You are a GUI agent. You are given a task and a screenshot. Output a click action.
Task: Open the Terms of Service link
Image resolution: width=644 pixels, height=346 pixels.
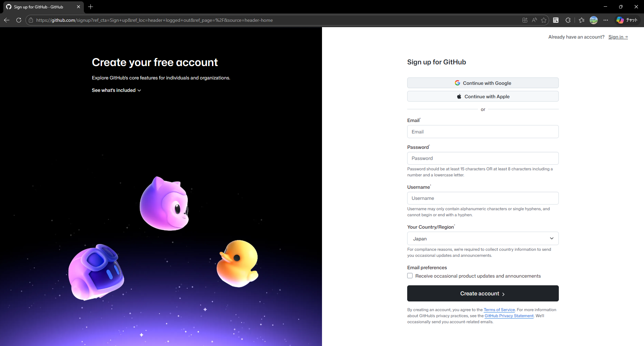click(x=499, y=310)
